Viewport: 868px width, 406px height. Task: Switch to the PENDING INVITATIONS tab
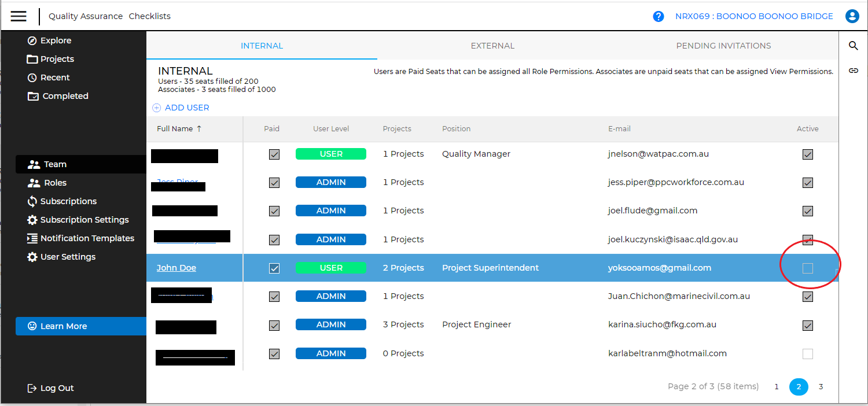pyautogui.click(x=723, y=46)
